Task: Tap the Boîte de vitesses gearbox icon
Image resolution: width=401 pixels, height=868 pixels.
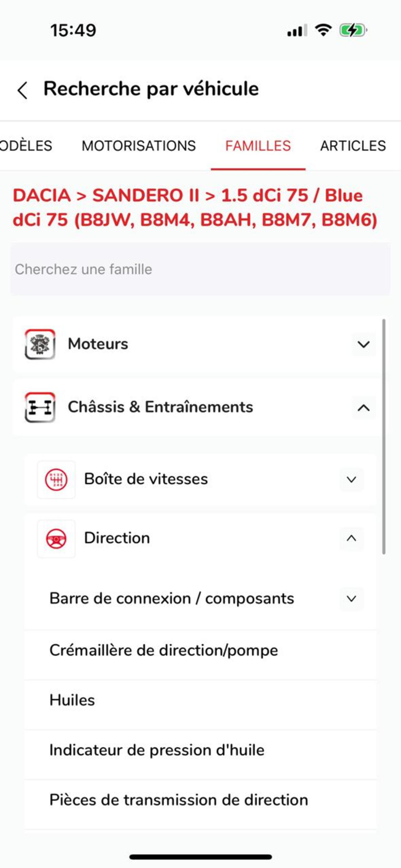Action: click(56, 479)
